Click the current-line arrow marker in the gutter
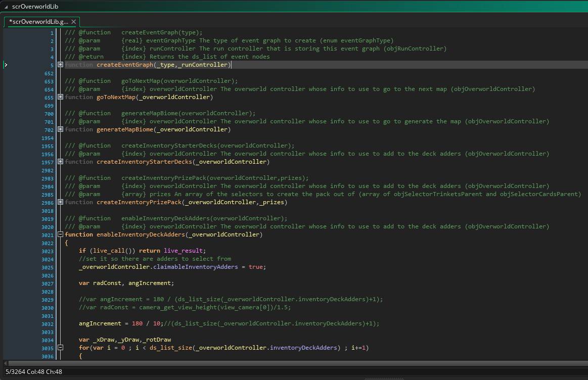 click(x=6, y=65)
